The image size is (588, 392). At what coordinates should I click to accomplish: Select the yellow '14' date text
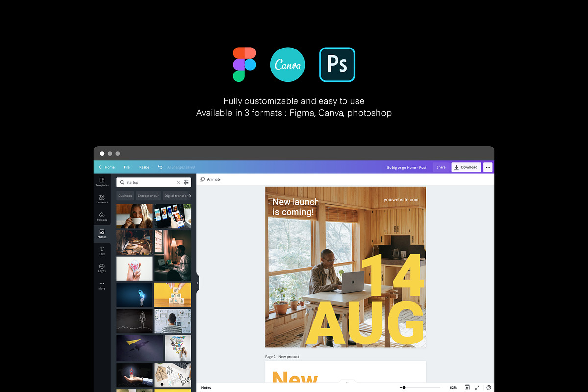point(392,275)
